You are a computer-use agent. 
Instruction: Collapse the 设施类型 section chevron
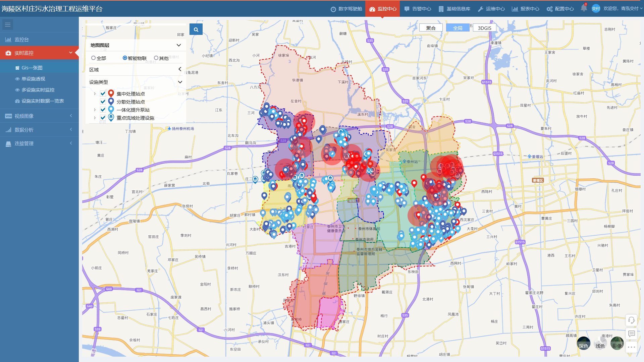[x=180, y=82]
